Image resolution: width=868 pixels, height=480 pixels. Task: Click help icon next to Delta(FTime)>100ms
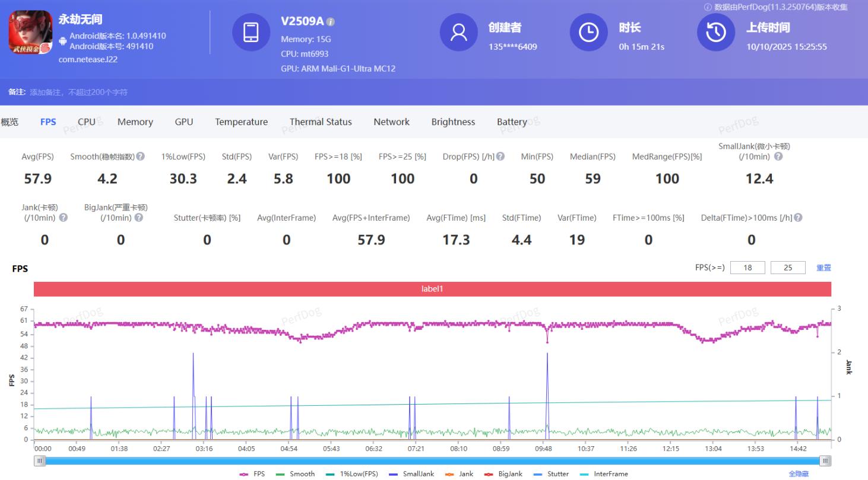(798, 218)
